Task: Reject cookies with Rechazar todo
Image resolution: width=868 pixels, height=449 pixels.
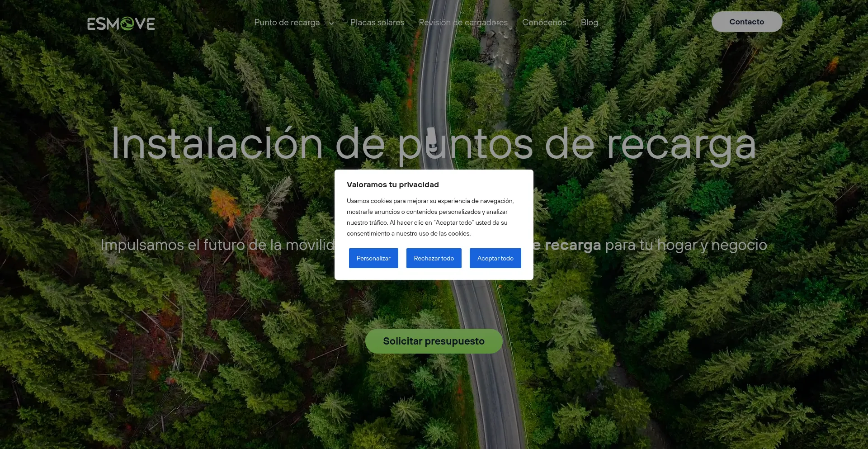Action: [434, 258]
